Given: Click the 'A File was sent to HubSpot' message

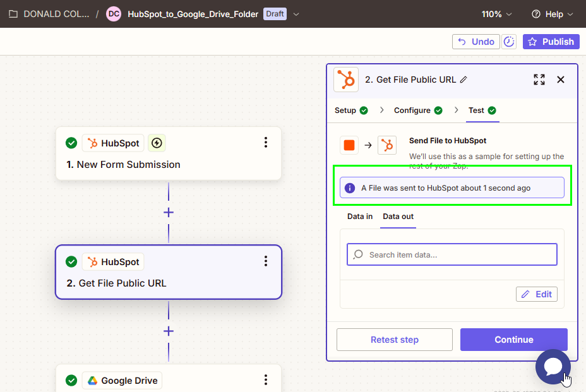Looking at the screenshot, I should (x=446, y=188).
